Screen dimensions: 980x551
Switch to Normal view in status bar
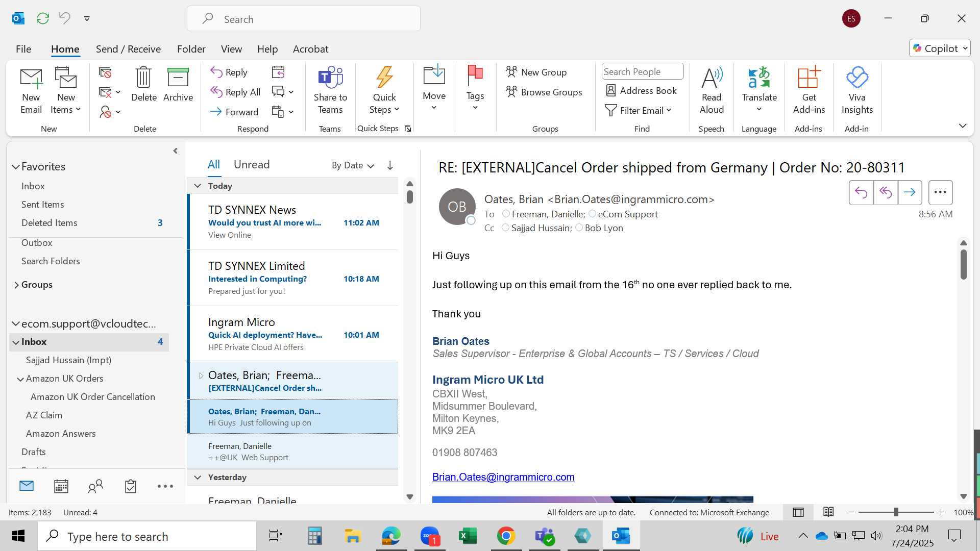(x=798, y=512)
